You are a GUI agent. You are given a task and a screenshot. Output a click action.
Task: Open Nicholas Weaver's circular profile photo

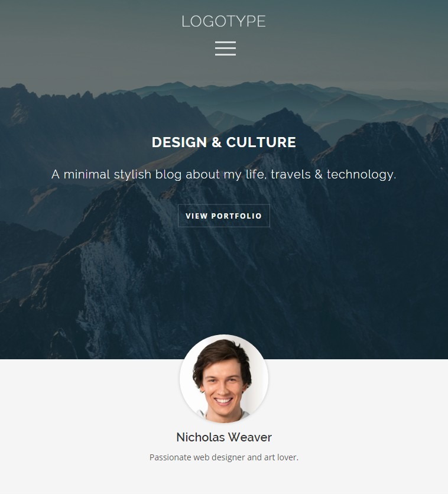point(223,379)
